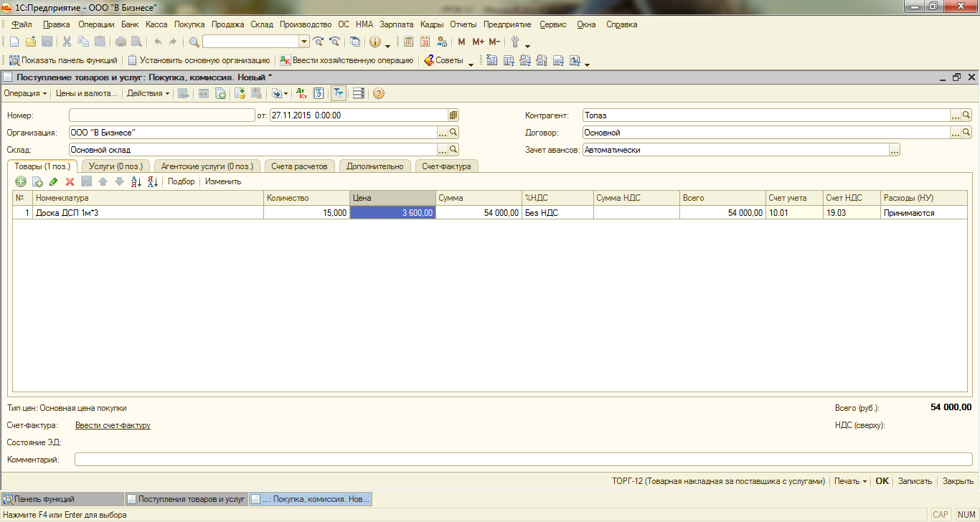Open the Покупка menu
The image size is (980, 522).
click(x=189, y=24)
